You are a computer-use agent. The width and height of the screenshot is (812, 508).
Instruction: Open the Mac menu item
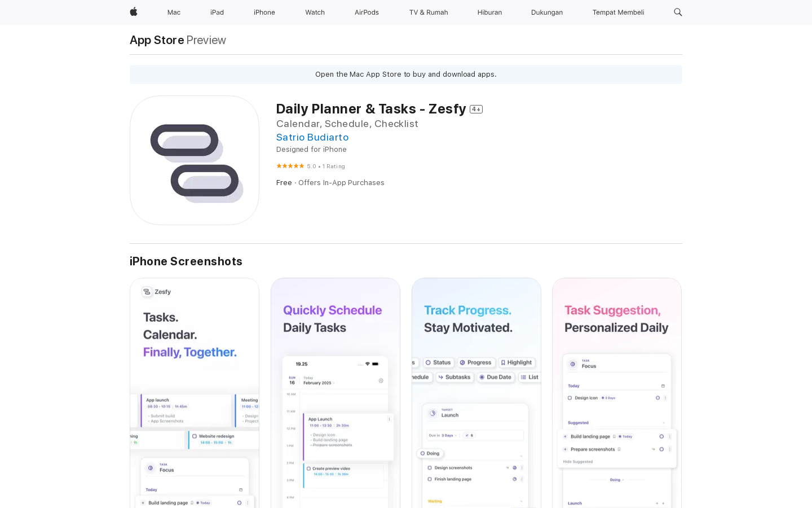pos(174,12)
